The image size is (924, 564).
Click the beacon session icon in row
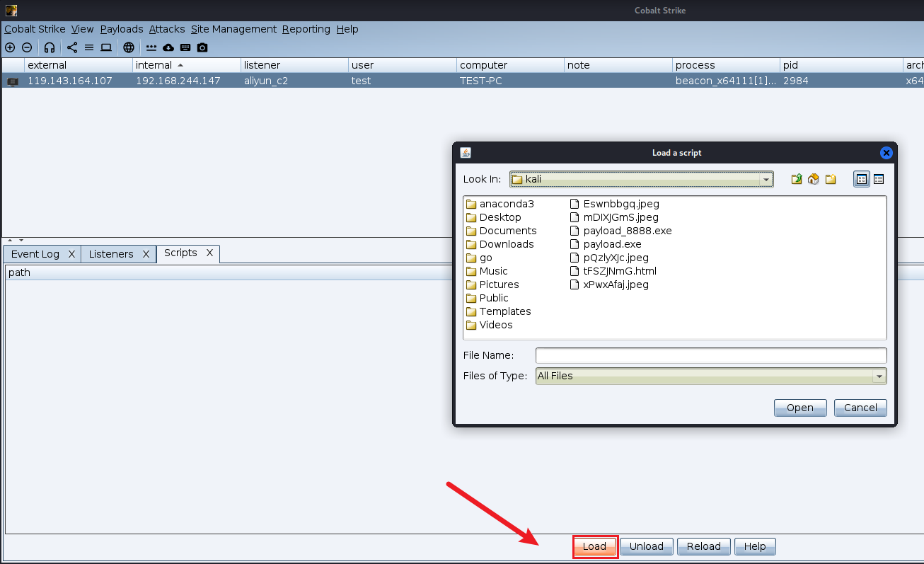(13, 81)
